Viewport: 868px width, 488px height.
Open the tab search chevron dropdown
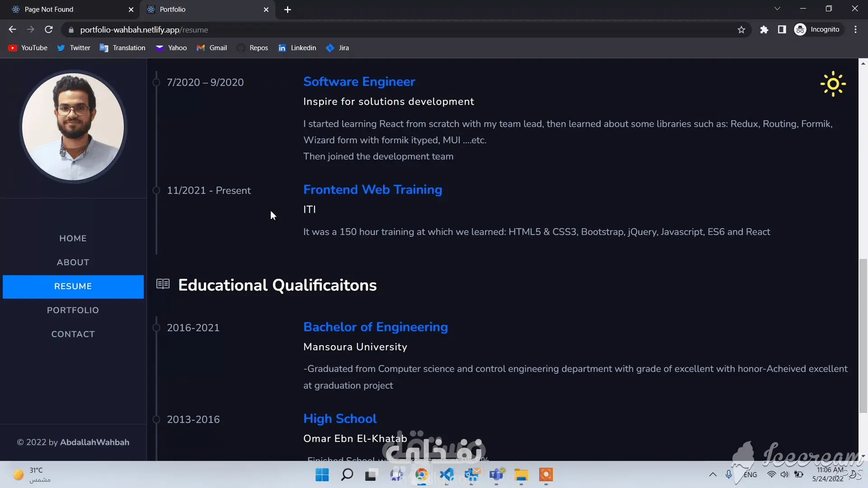[777, 9]
